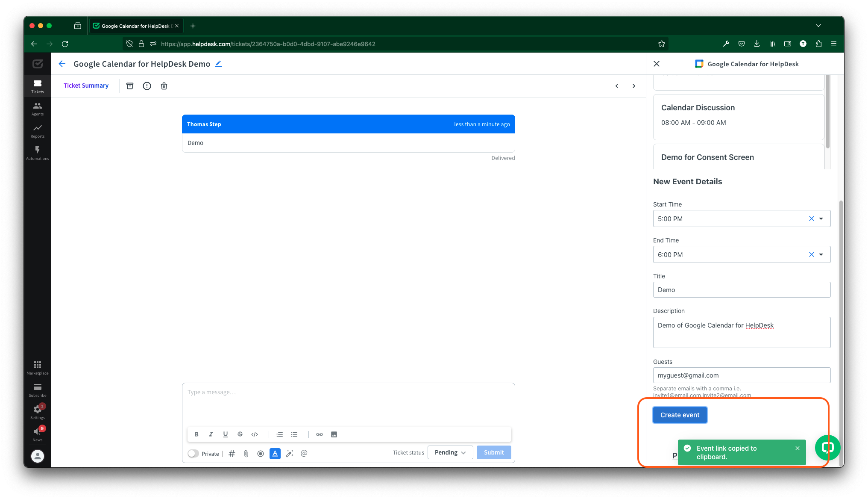Viewport: 868px width, 499px height.
Task: Click the Insert image icon
Action: pyautogui.click(x=334, y=434)
